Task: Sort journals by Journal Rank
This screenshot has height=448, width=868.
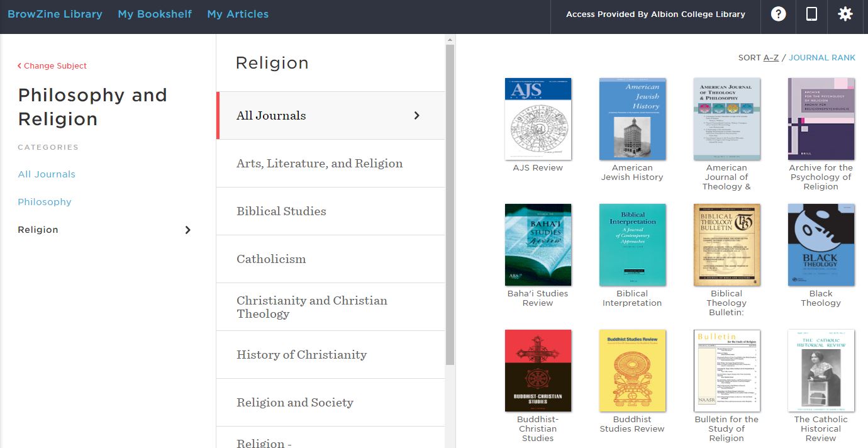Action: pos(822,57)
